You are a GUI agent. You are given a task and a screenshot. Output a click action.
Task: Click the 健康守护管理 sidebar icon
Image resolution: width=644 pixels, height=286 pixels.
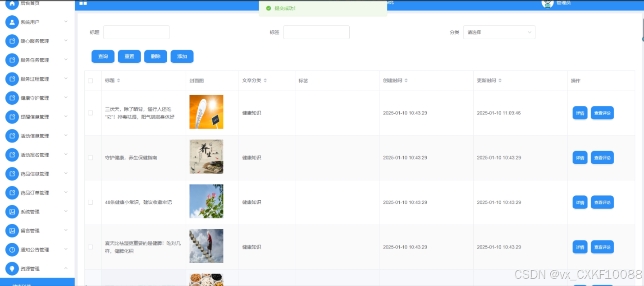(12, 98)
